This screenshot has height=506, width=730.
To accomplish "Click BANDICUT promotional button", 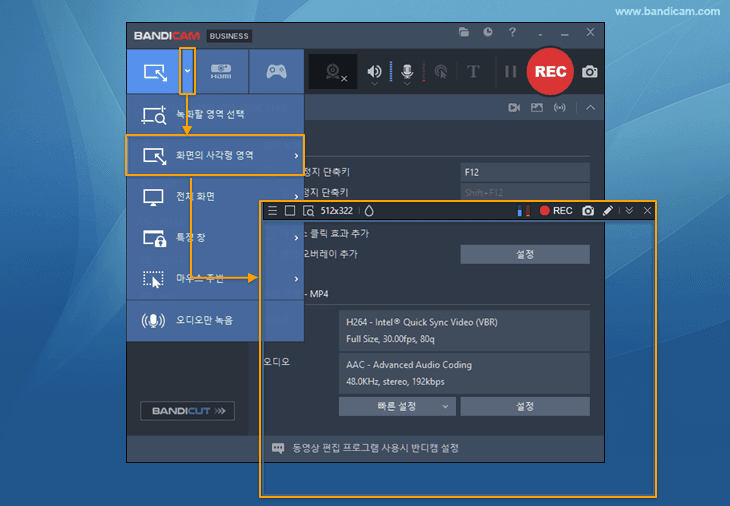I will click(188, 411).
